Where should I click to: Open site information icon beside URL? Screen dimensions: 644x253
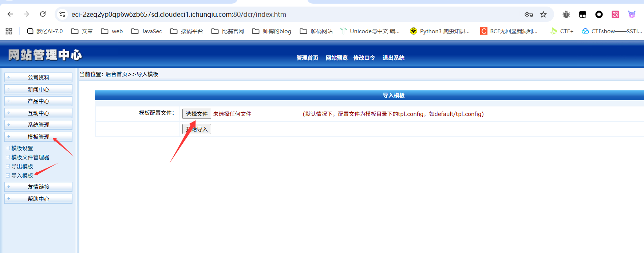click(x=62, y=14)
